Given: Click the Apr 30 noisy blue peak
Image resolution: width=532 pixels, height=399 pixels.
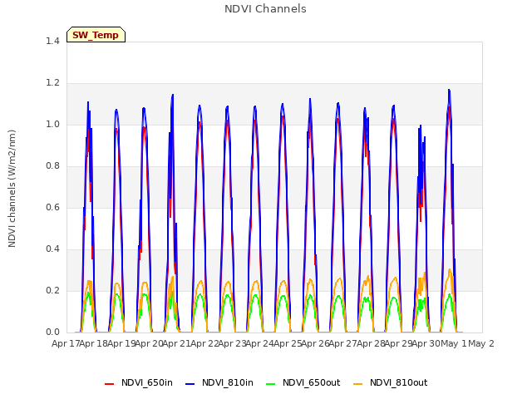Looking at the screenshot, I should pos(421,126).
